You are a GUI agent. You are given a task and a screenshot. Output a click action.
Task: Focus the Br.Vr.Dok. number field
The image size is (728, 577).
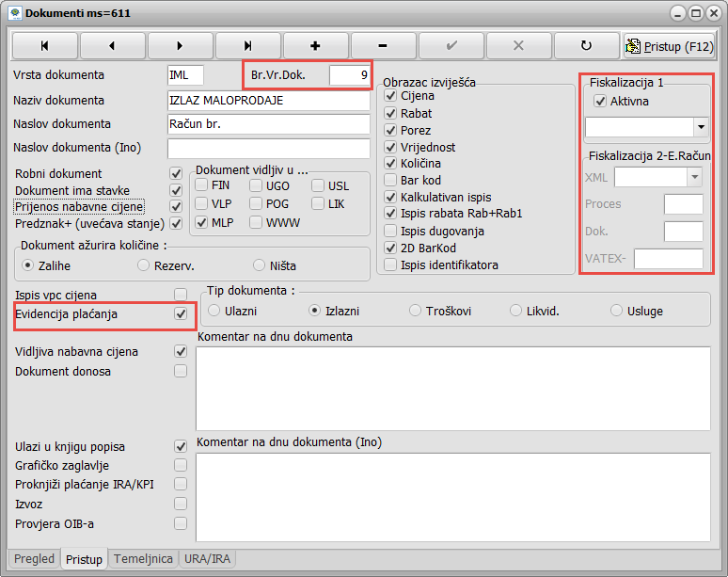click(x=349, y=75)
